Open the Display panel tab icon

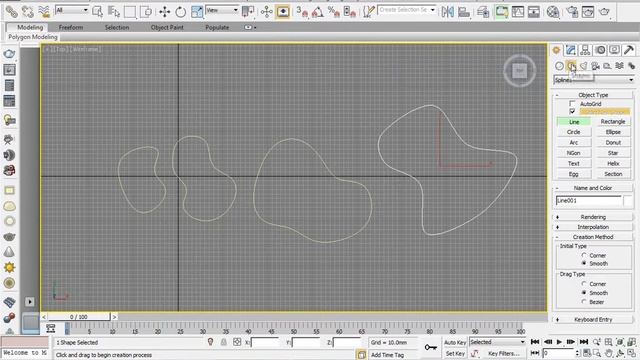click(614, 50)
